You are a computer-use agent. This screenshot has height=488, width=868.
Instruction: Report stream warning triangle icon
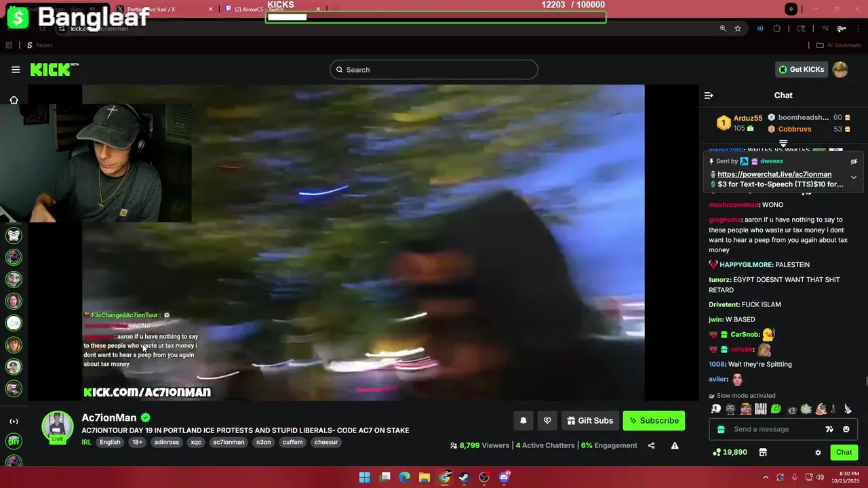675,446
